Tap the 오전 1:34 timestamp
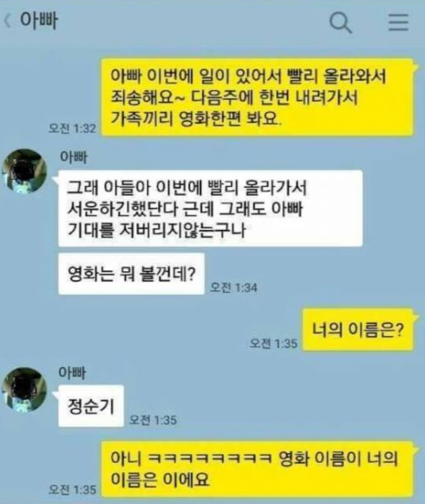Viewport: 425px width, 504px height. tap(233, 287)
